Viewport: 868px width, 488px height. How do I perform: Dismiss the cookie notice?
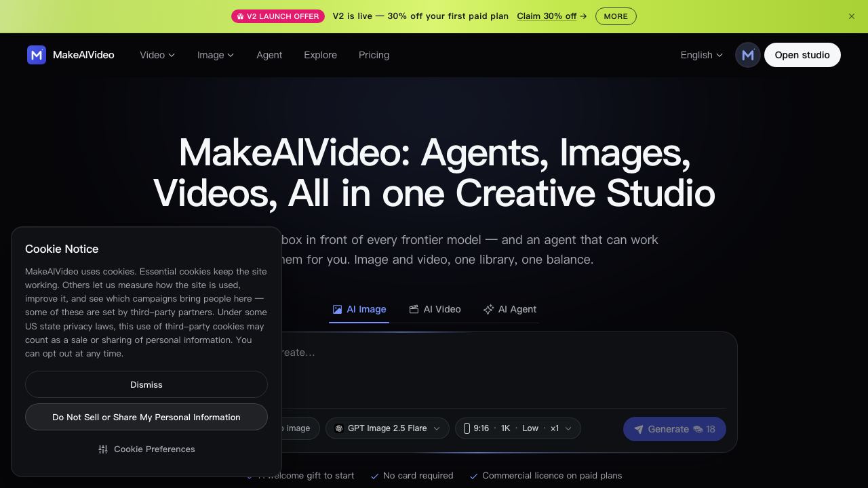pos(146,384)
